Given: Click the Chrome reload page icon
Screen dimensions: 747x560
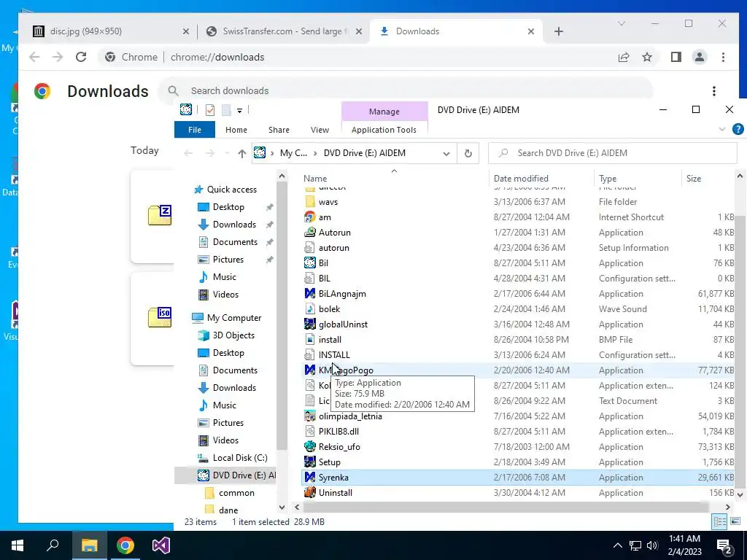Looking at the screenshot, I should coord(81,57).
